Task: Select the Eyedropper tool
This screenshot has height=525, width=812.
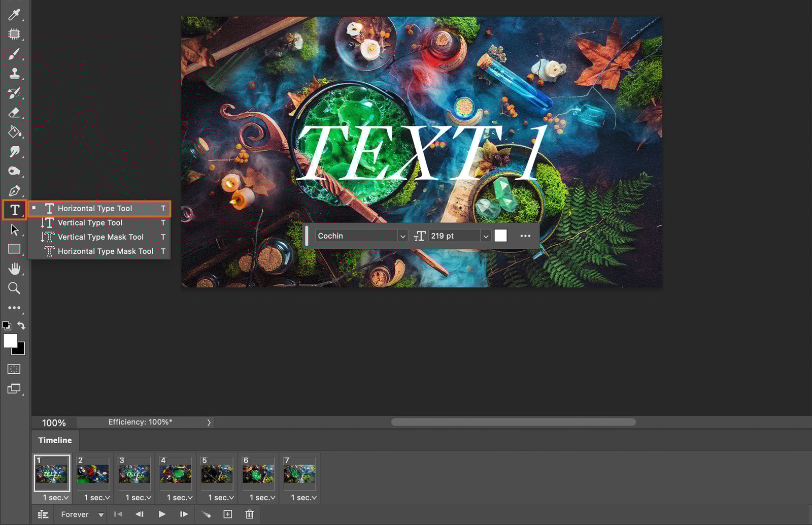Action: pos(14,14)
